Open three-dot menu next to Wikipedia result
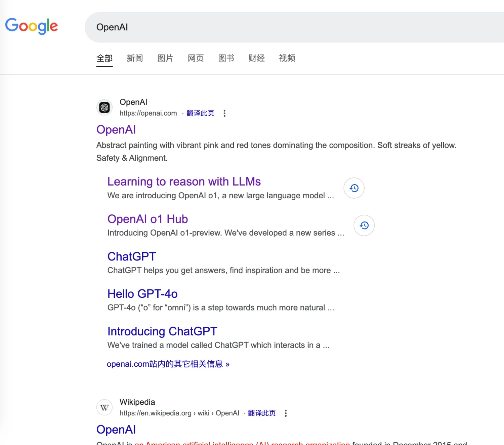This screenshot has width=504, height=445. (286, 413)
